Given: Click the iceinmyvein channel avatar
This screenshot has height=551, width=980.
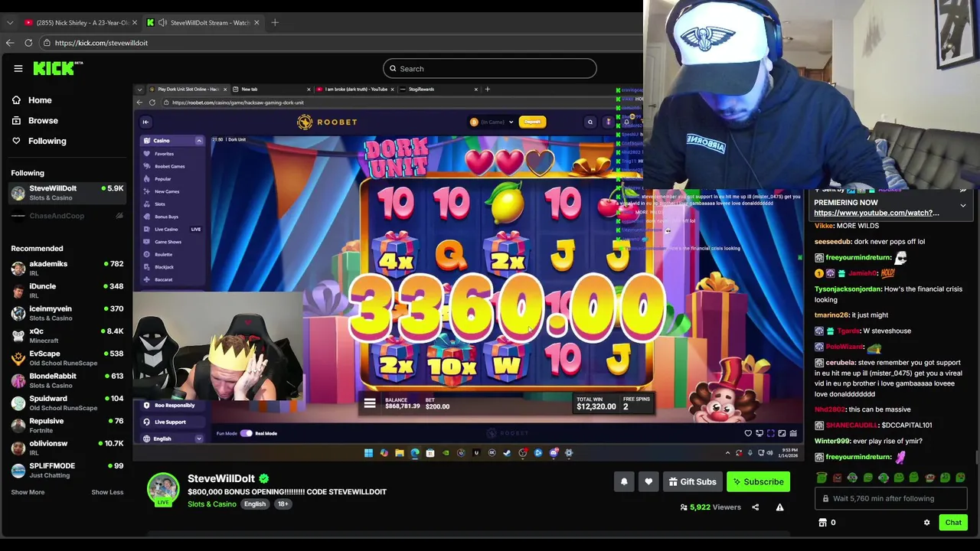Looking at the screenshot, I should click(18, 313).
